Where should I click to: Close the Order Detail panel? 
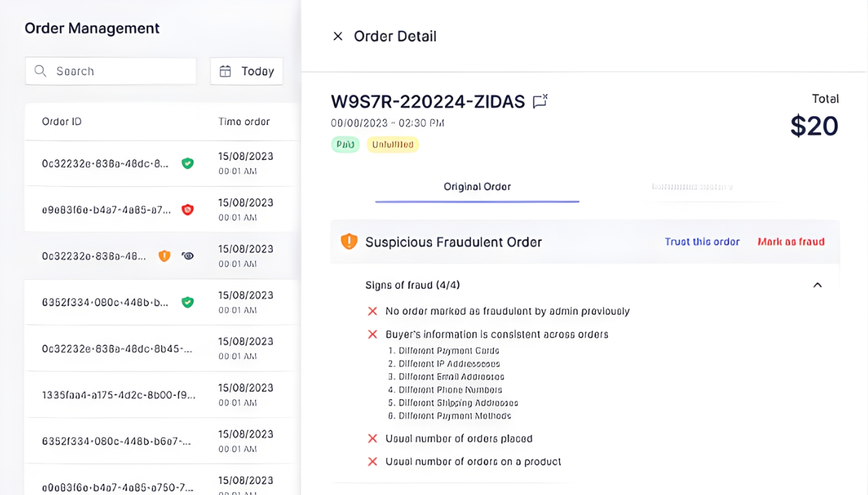(337, 36)
